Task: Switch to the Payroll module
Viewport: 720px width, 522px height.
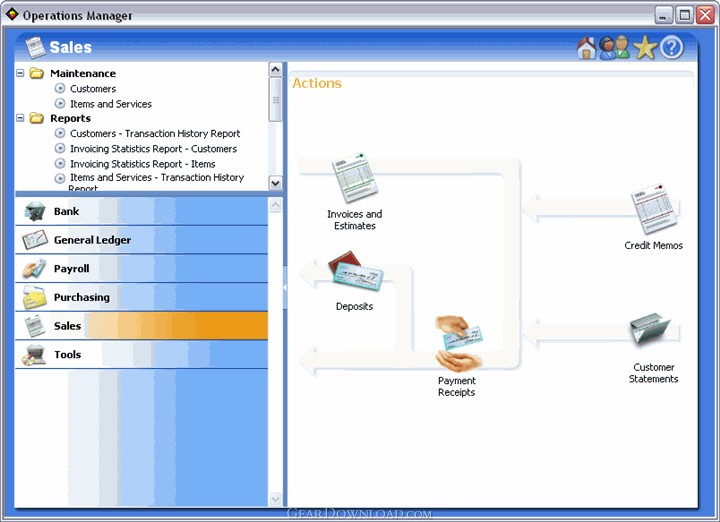Action: coord(141,269)
